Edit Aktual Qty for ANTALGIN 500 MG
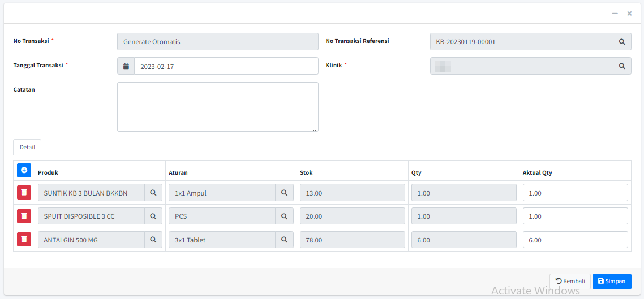644x299 pixels. tap(575, 240)
